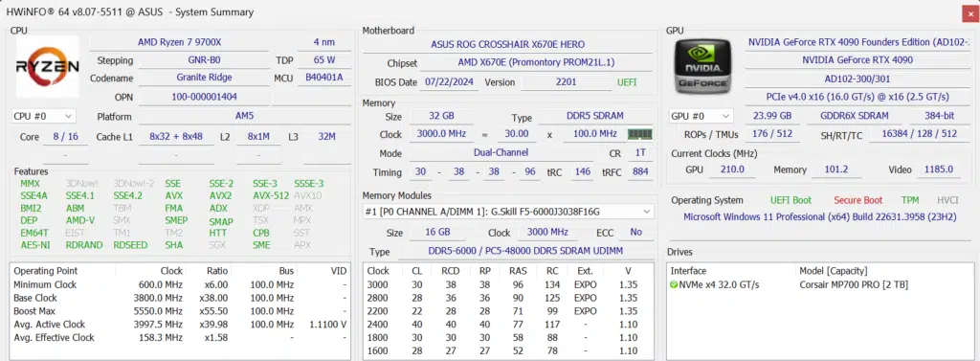The image size is (980, 361).
Task: Click the 8x32 + 8x48 L1 cache field
Action: pyautogui.click(x=176, y=136)
